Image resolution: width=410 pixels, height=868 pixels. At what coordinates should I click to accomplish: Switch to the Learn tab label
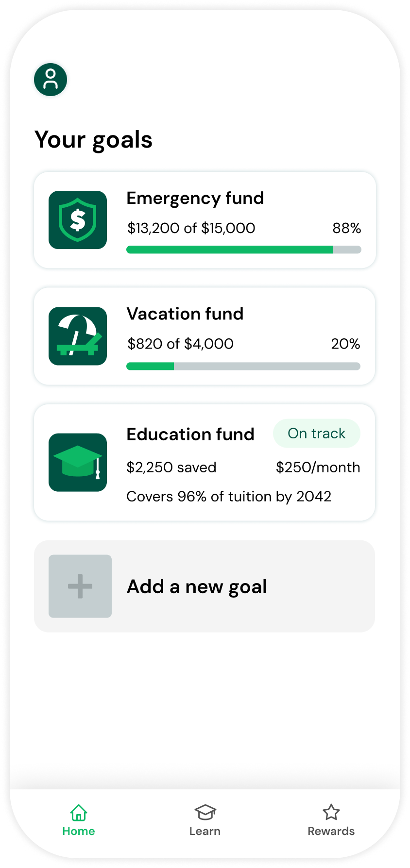(205, 831)
